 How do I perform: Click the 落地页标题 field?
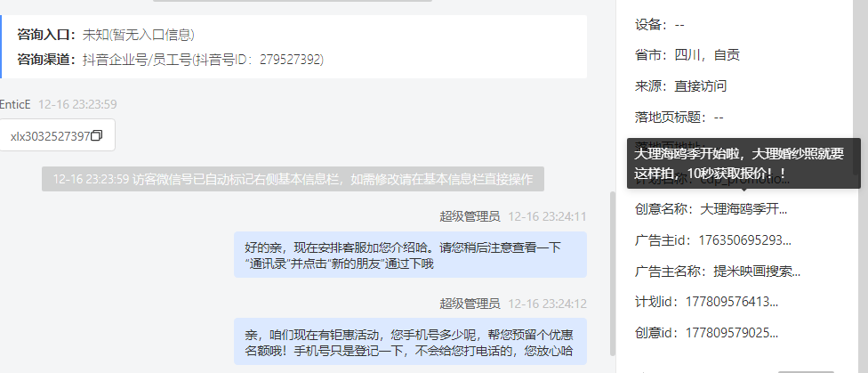coord(679,117)
